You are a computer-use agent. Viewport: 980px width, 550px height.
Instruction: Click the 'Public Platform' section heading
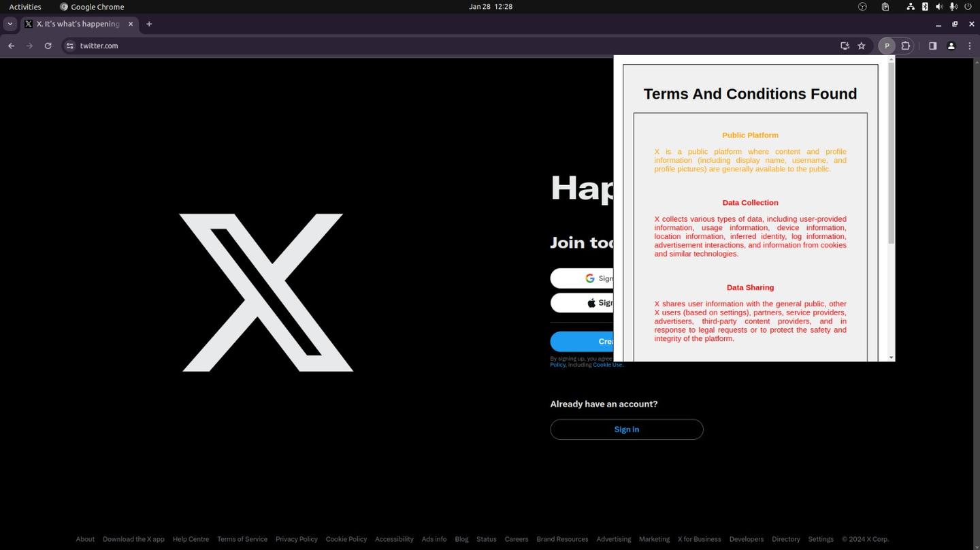(751, 135)
